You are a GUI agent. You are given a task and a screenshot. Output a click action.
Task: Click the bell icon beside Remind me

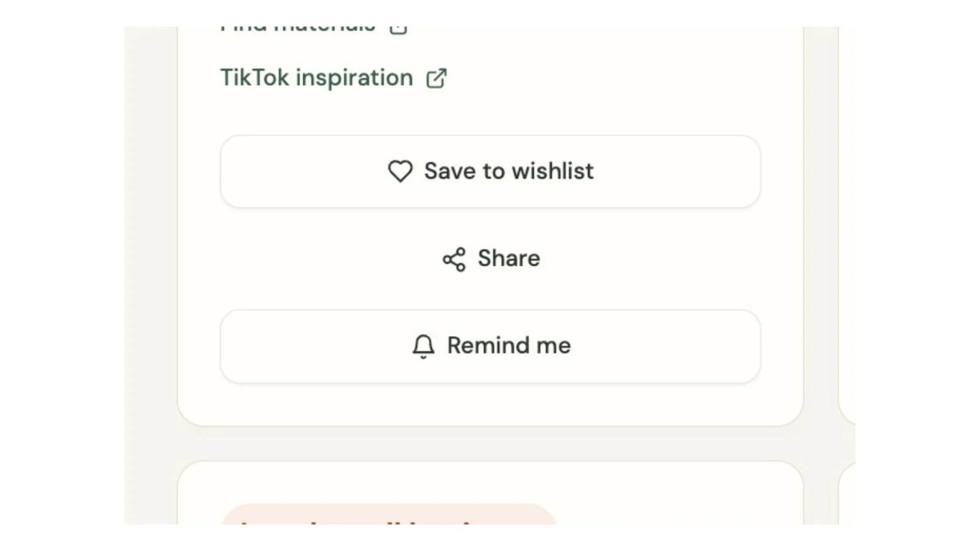coord(423,346)
